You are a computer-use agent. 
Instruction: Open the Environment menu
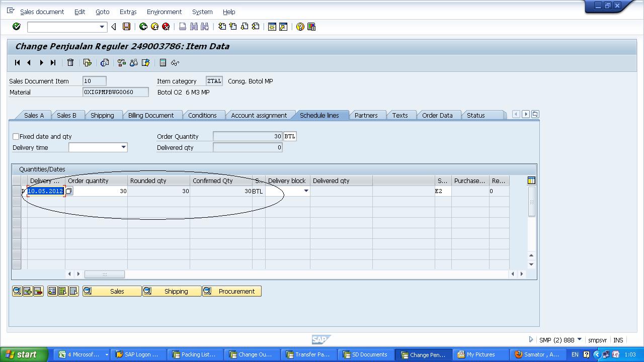[x=164, y=12]
